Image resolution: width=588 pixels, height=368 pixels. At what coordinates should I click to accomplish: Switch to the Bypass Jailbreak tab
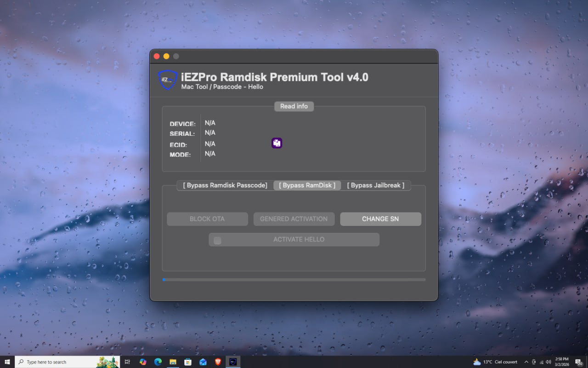tap(376, 185)
